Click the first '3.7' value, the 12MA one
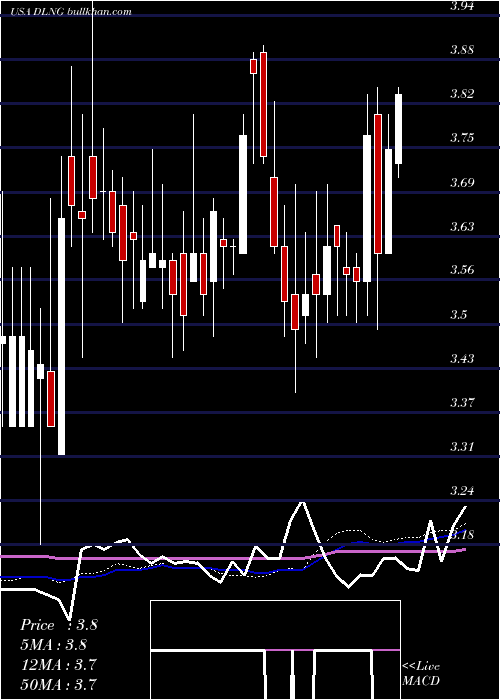The width and height of the screenshot is (500, 700). tap(87, 664)
